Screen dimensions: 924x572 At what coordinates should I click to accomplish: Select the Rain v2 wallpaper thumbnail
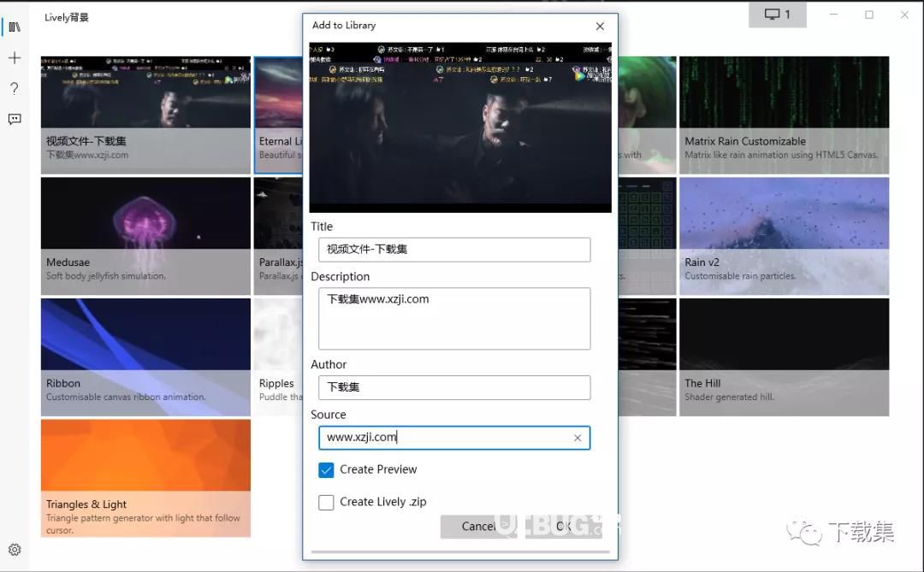(784, 236)
